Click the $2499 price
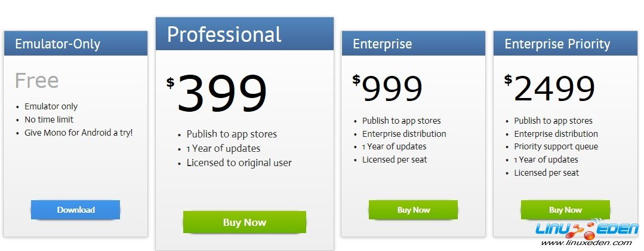Viewport: 644px width, 251px height. tap(550, 88)
